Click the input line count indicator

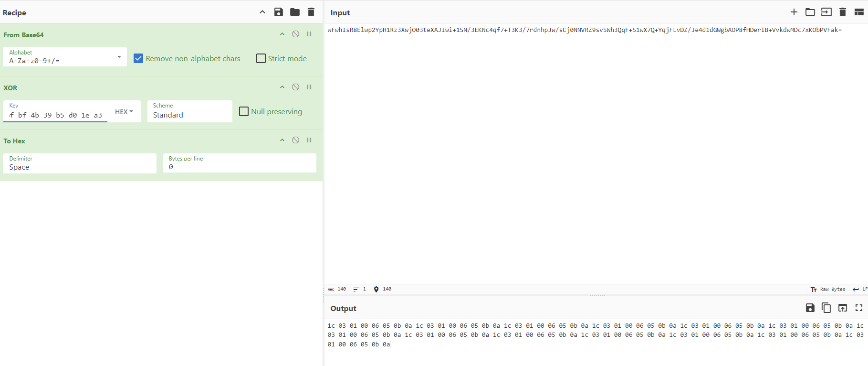(x=360, y=289)
